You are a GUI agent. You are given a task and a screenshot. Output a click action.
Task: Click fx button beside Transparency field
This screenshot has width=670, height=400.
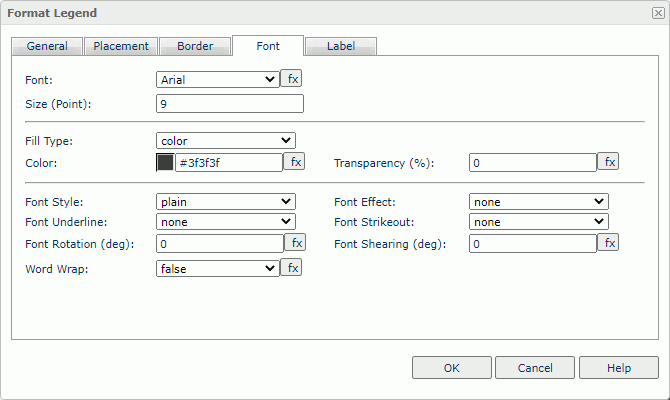(x=608, y=162)
